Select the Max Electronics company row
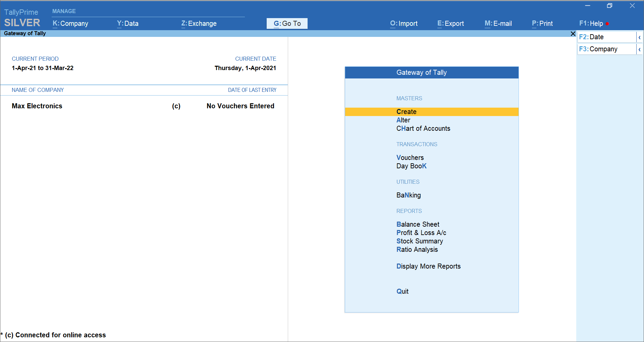644x342 pixels. (x=37, y=106)
